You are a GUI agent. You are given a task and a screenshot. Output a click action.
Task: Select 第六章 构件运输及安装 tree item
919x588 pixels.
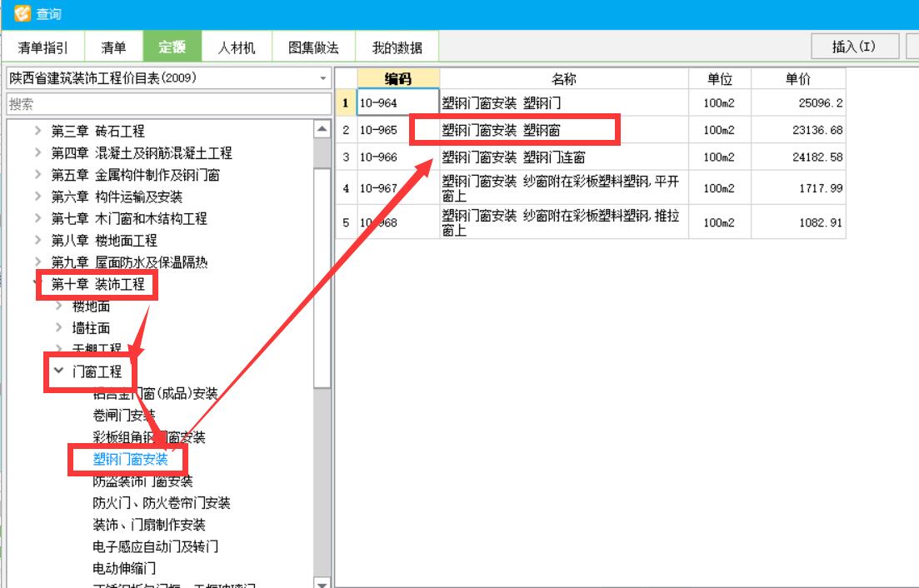coord(117,197)
